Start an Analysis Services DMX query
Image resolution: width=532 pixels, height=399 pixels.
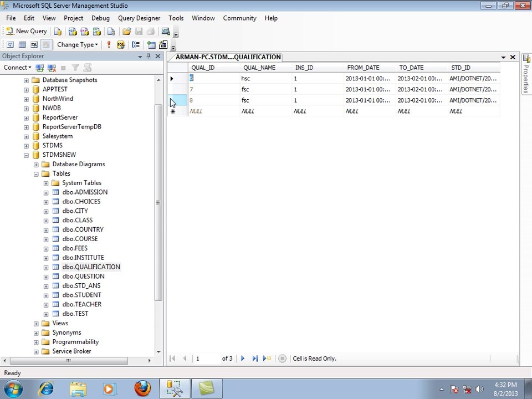84,31
